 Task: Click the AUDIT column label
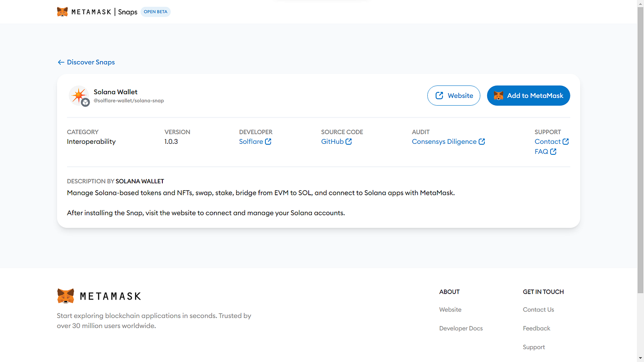[x=421, y=132]
